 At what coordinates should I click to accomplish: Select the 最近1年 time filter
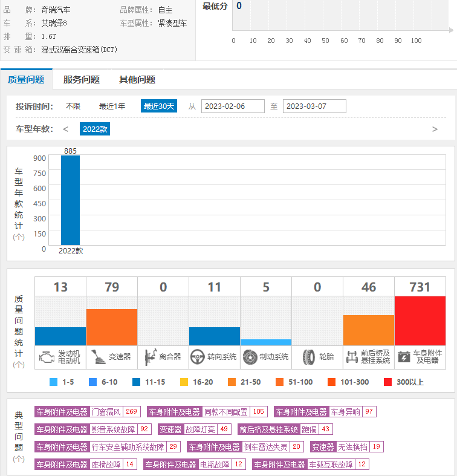(x=112, y=106)
